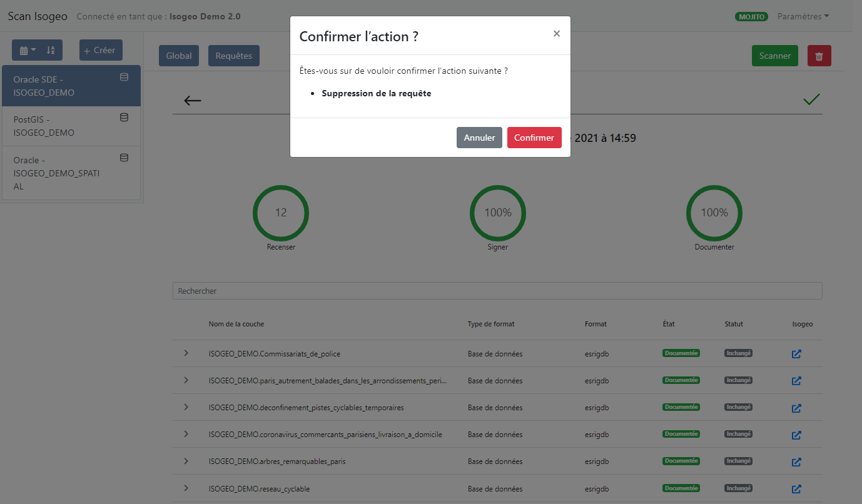Click ISOGEO_DEMO.arbres_remarquables_paris layer name
Viewport: 862px width, 504px height.
click(x=277, y=461)
